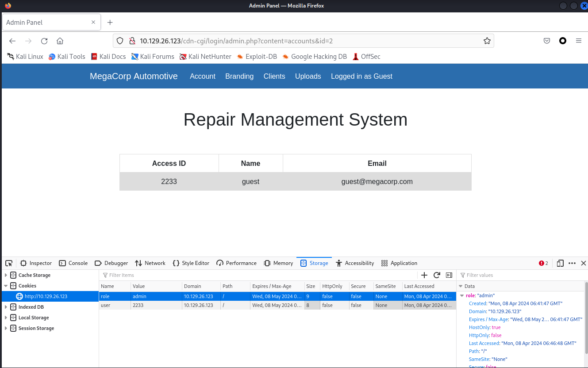Open the Kali Docs bookmark
The height and width of the screenshot is (368, 588).
point(108,57)
